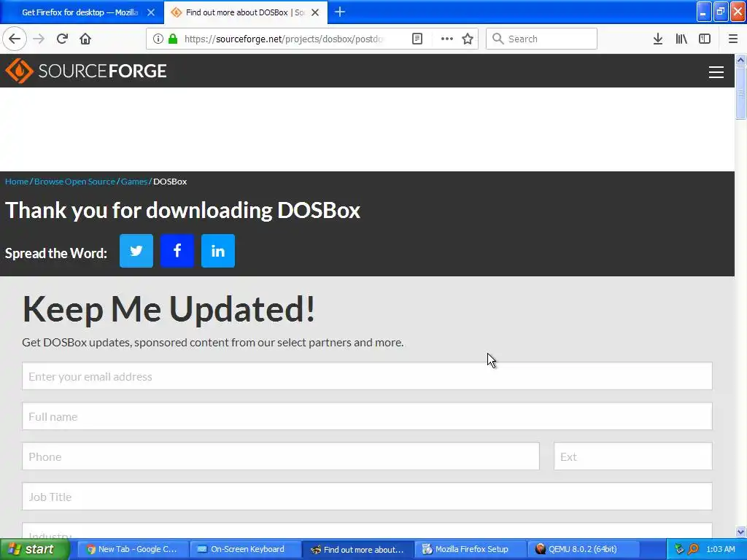Viewport: 747px width, 560px height.
Task: Open the page actions three-dots menu
Action: [x=446, y=39]
